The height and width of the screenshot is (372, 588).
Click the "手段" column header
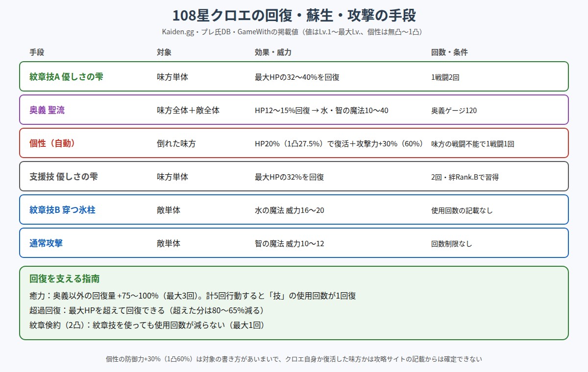point(37,52)
